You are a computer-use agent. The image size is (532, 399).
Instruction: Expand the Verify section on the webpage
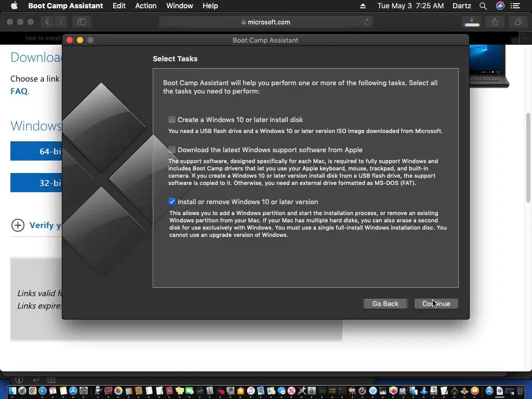(18, 225)
